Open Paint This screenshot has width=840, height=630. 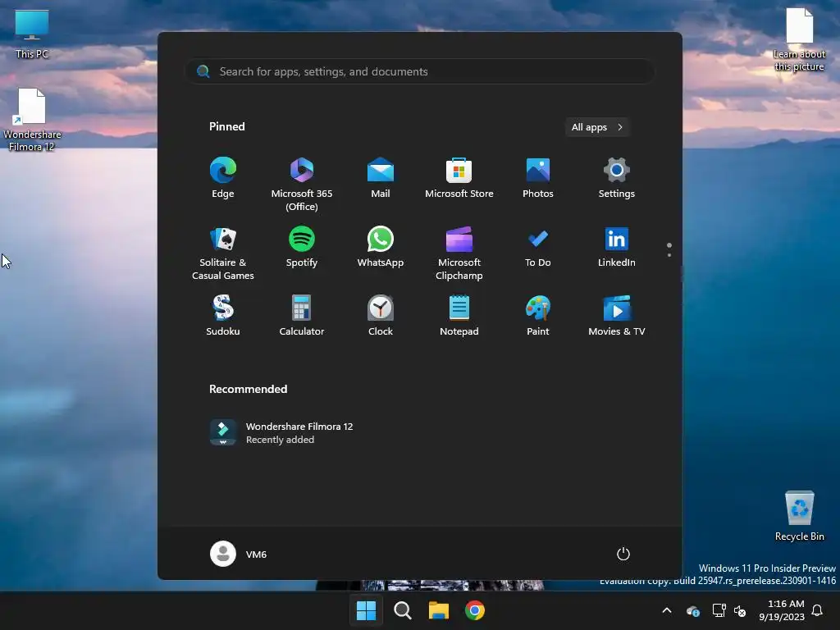point(538,316)
